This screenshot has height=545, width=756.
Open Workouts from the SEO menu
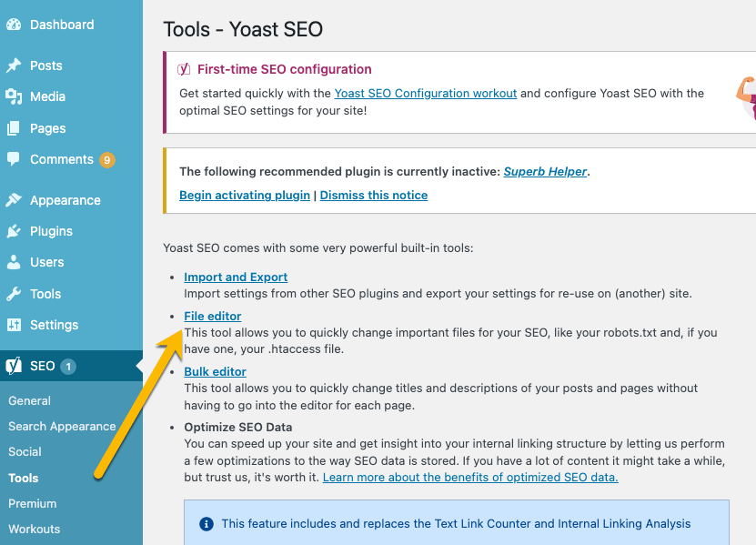pos(35,529)
